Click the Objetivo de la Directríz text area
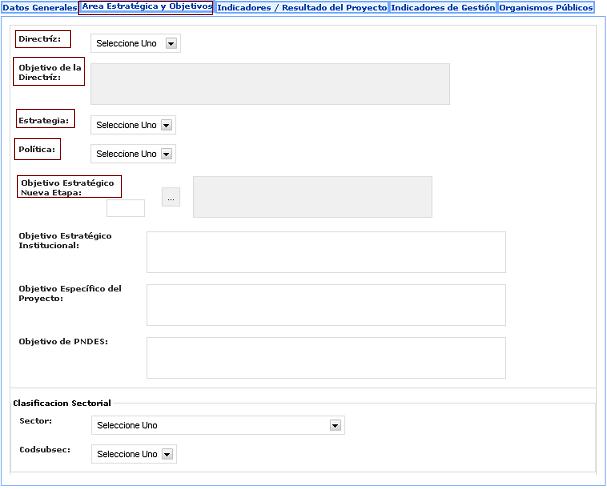 [269, 84]
